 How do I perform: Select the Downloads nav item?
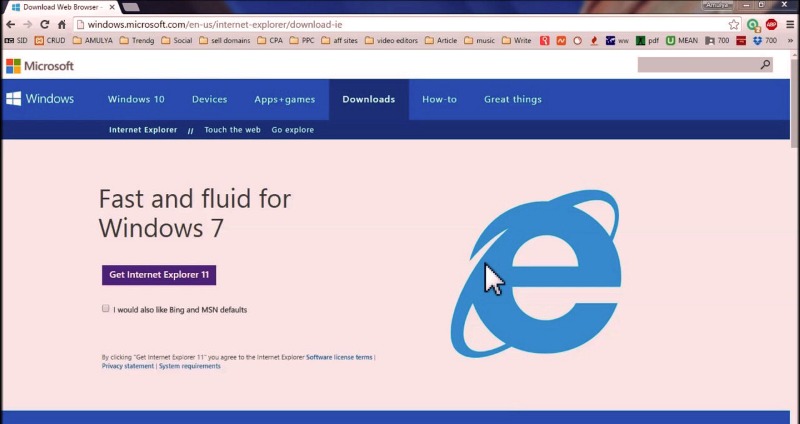coord(369,99)
